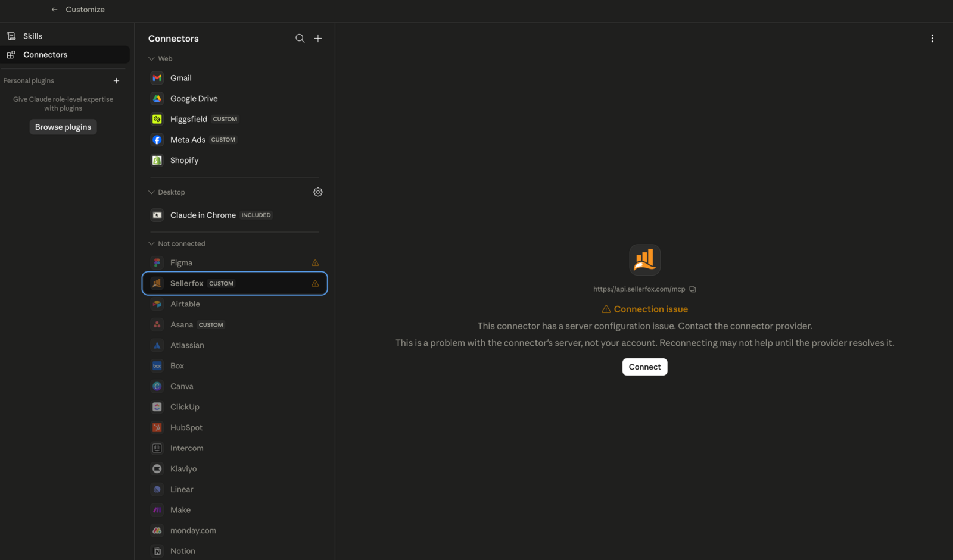The height and width of the screenshot is (560, 953).
Task: Click the CUSTOM badge beside Higgsfield
Action: tap(225, 120)
